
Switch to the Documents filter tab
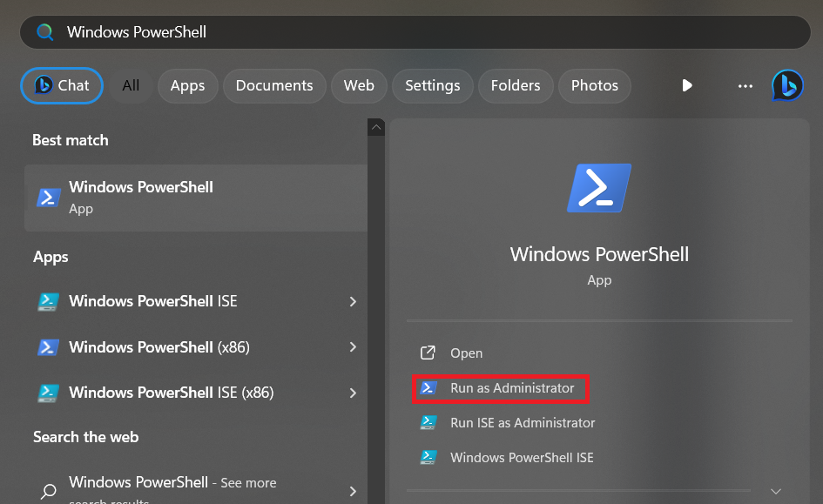274,85
